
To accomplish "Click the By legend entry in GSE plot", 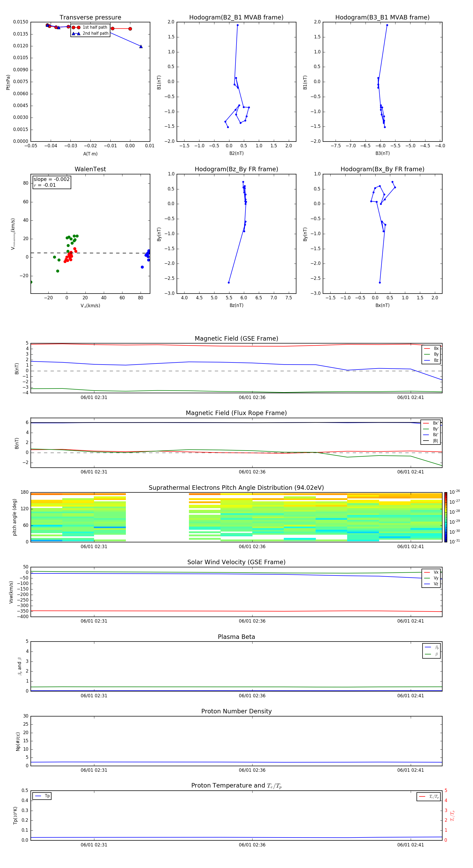I will pyautogui.click(x=431, y=354).
